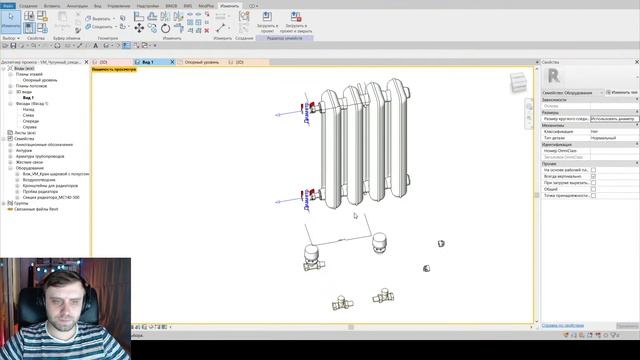640x360 pixels.
Task: Click the paint brush match-properties icon
Action: click(78, 30)
